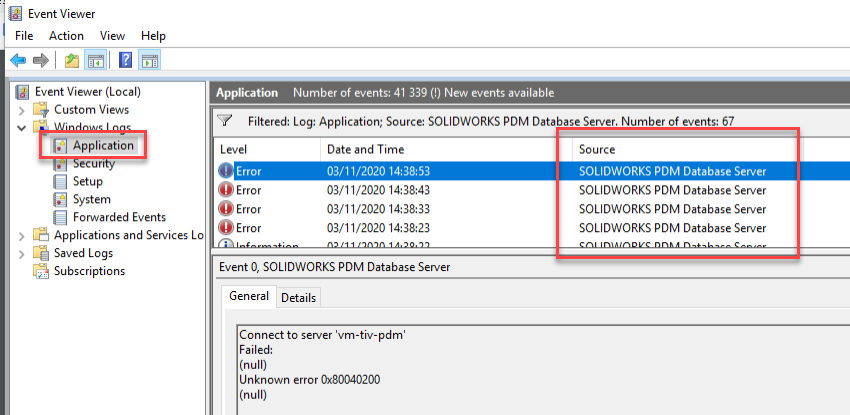
Task: Click the filter funnel icon
Action: coord(224,121)
